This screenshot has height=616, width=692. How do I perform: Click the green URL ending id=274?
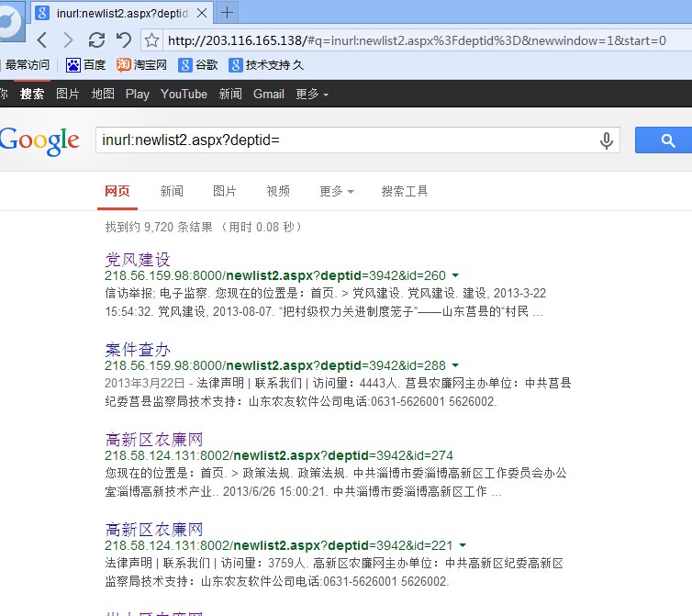[x=279, y=455]
